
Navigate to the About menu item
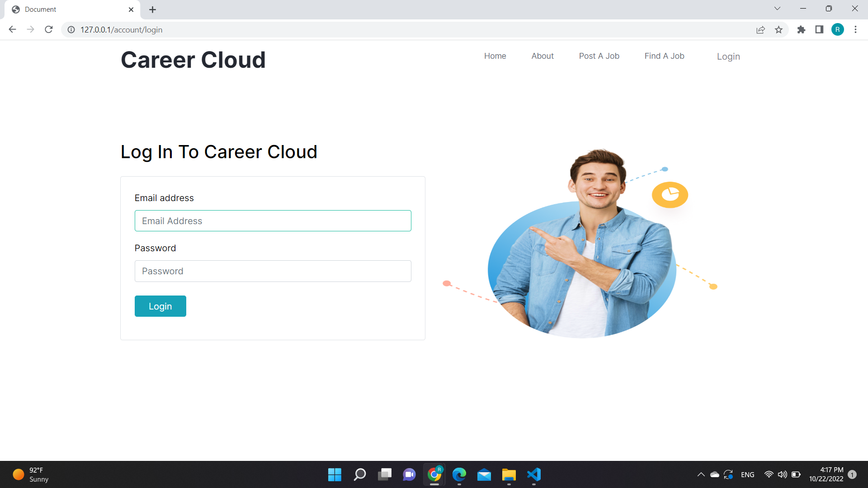tap(542, 56)
